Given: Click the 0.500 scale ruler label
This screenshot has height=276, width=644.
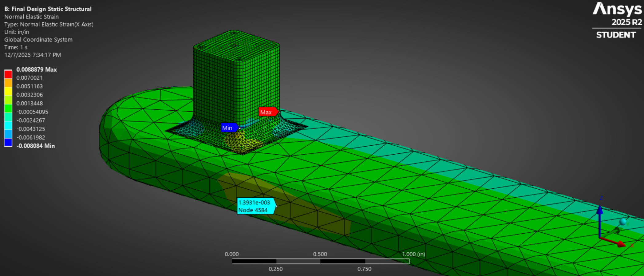Looking at the screenshot, I should click(x=320, y=254).
